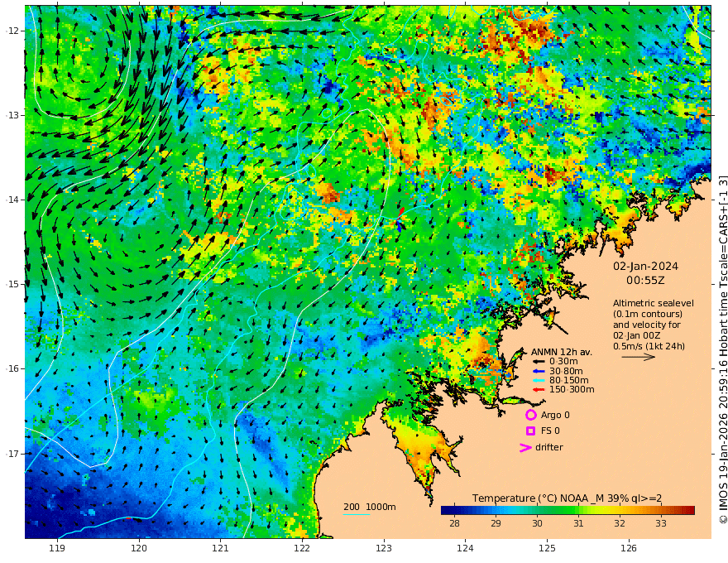Click the longitude axis label 123
Screen dimensions: 728x563
click(x=384, y=549)
